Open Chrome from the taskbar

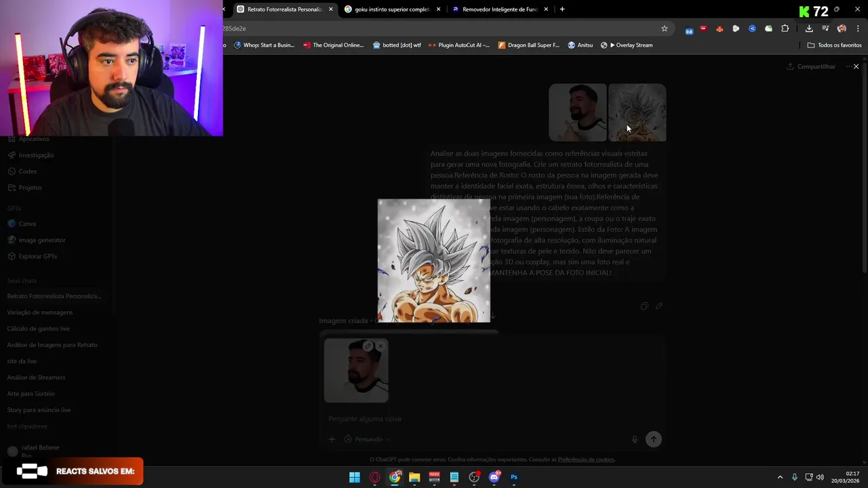tap(395, 477)
